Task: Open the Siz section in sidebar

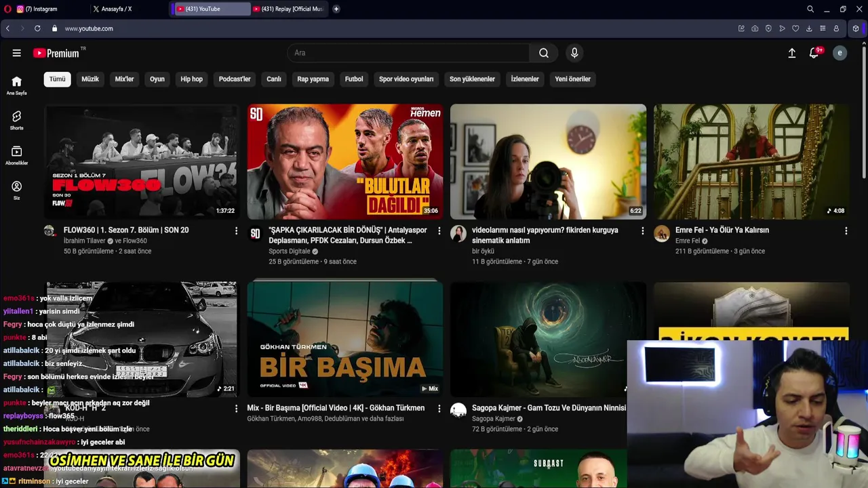Action: 16,190
